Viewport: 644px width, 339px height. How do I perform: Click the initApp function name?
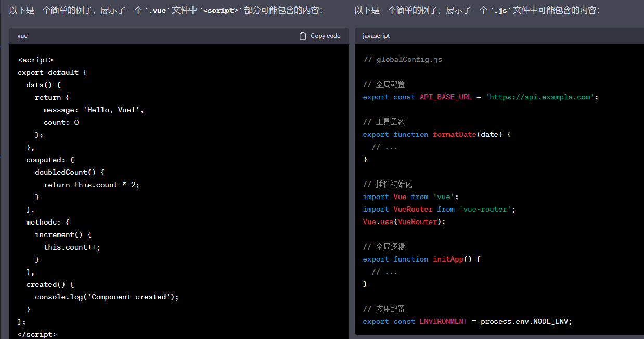(448, 259)
